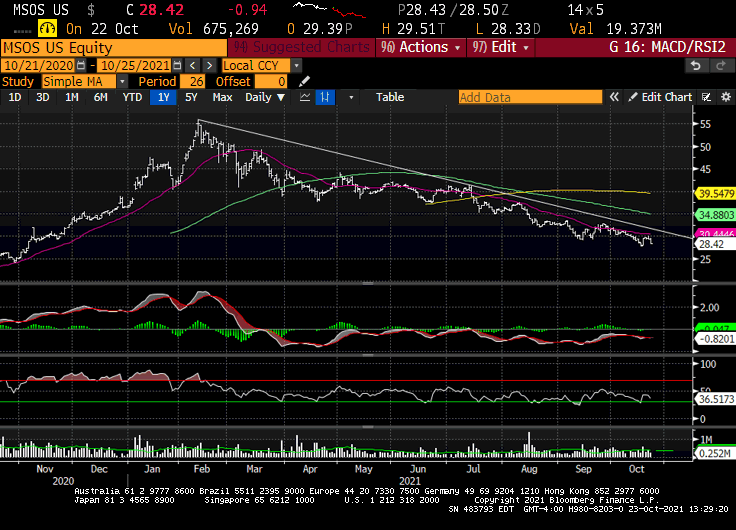This screenshot has width=736, height=530.
Task: Collapse panel with double chevron icon
Action: (x=614, y=97)
